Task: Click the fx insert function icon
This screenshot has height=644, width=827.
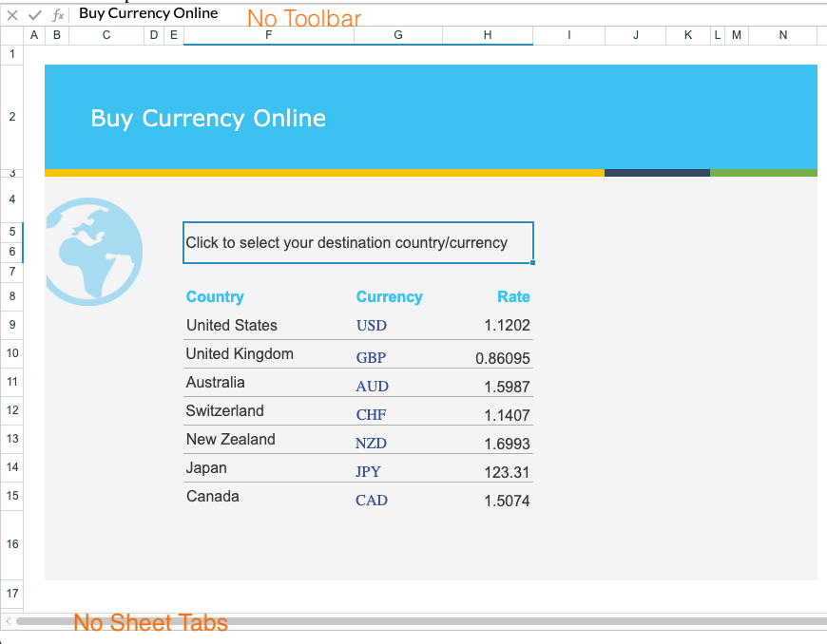Action: (x=58, y=15)
